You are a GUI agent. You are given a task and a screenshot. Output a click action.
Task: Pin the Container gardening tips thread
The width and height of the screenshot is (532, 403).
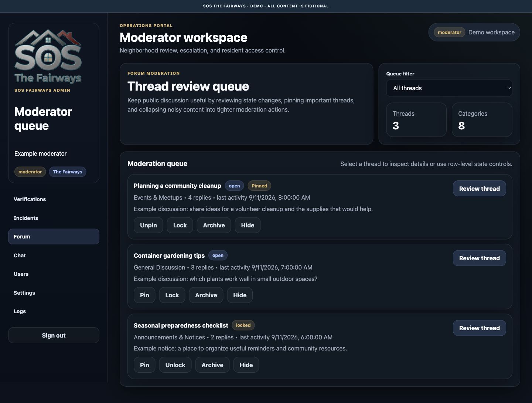pos(144,295)
